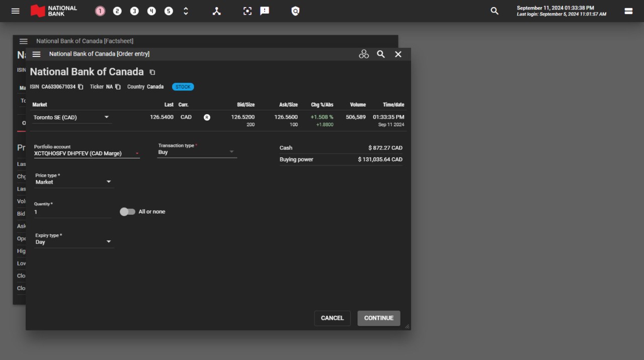Click the linked circles icon in Order entry
Image resolution: width=644 pixels, height=360 pixels.
click(364, 54)
